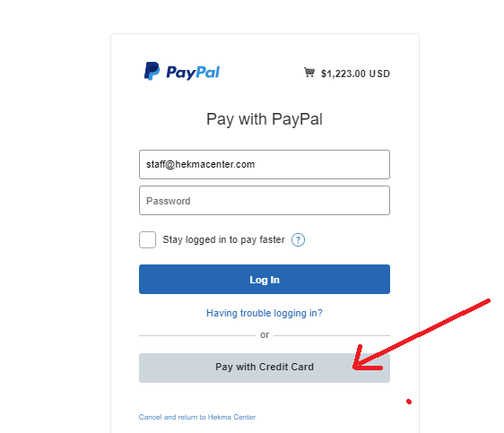Click into the Password field
The width and height of the screenshot is (504, 433).
tap(265, 201)
